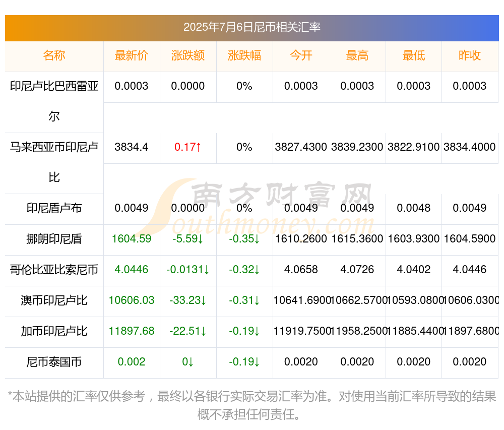504x430 pixels.
Task: Click the high value 10662.5700
Action: [x=358, y=300]
